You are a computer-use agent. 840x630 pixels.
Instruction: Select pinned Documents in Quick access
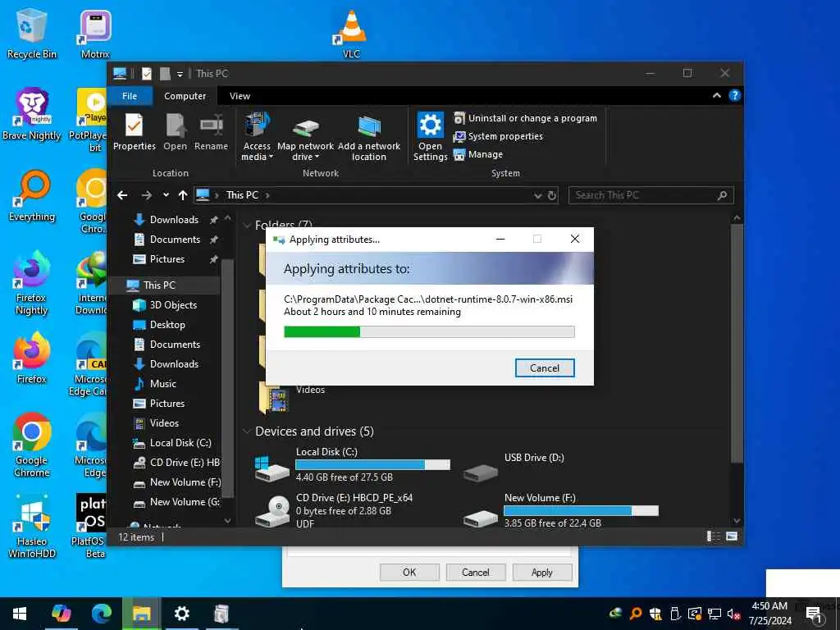175,240
